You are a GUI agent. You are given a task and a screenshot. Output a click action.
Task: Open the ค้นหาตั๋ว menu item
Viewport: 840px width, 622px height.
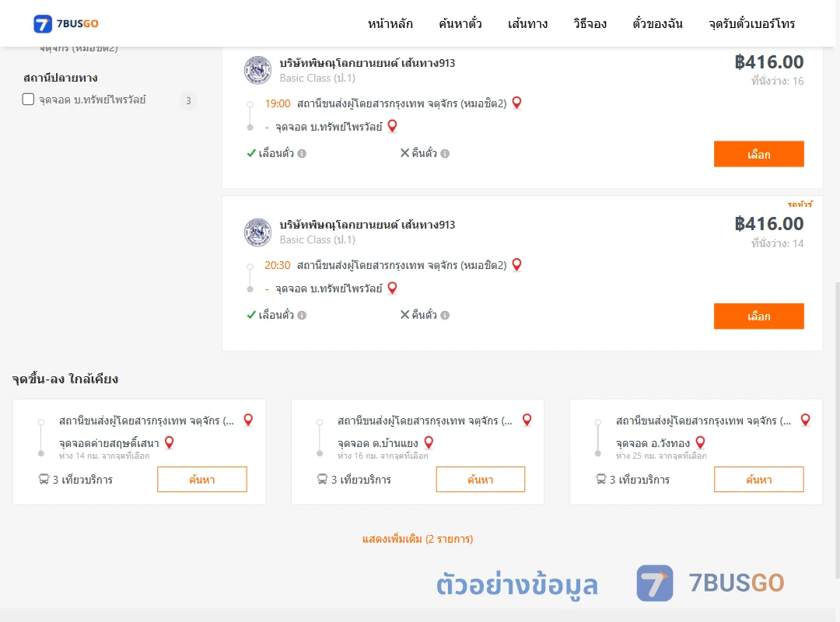click(x=460, y=23)
